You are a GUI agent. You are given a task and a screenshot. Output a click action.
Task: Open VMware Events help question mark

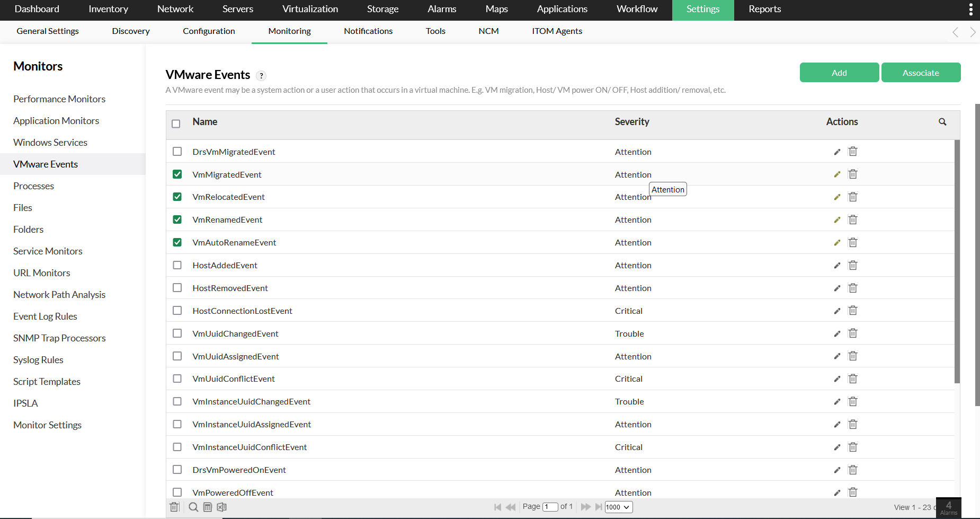point(261,76)
